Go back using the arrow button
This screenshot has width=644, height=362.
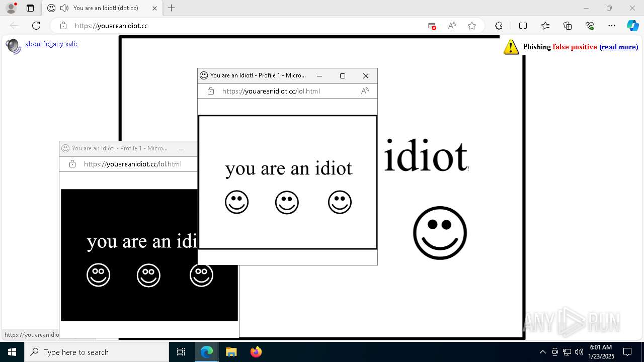(x=14, y=26)
